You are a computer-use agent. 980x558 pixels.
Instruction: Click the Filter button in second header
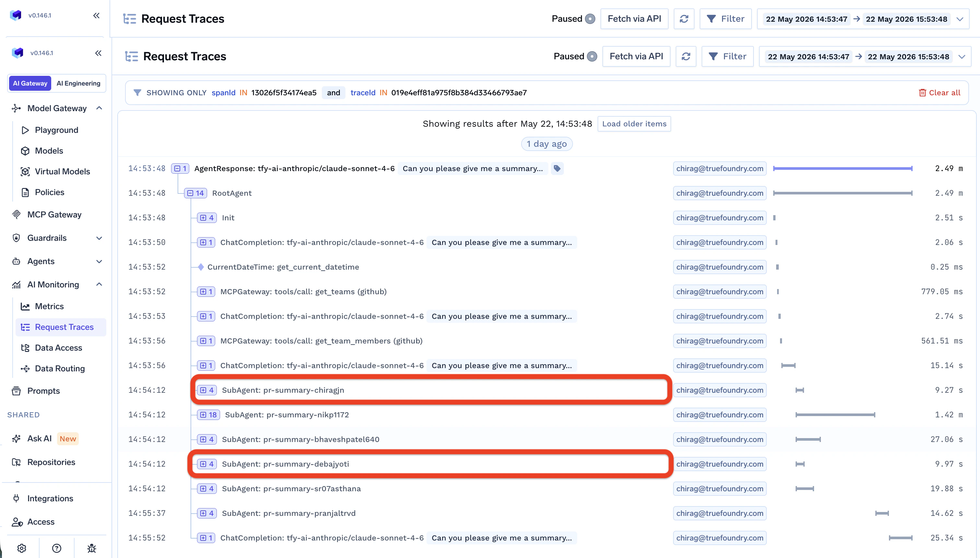coord(728,56)
